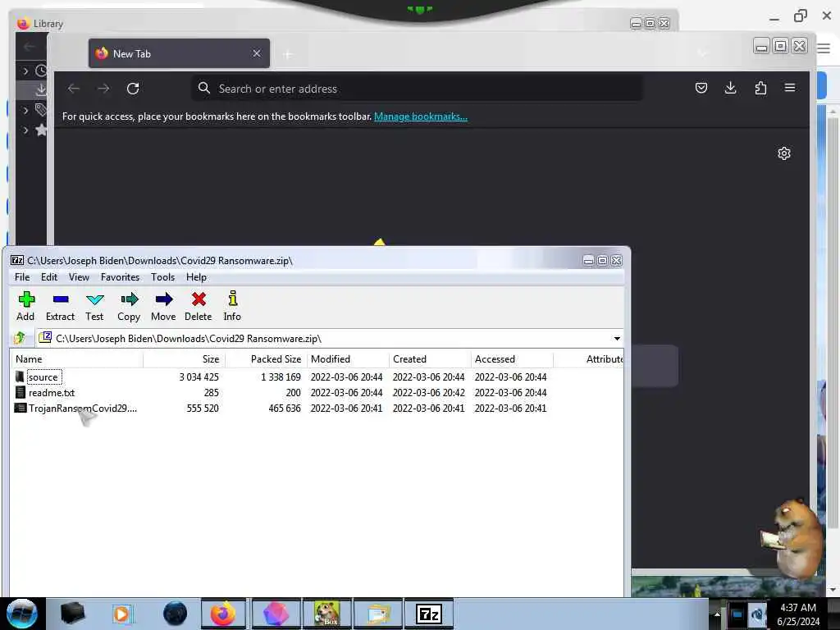This screenshot has width=840, height=630.
Task: Expand History item in Library sidebar
Action: (x=25, y=71)
